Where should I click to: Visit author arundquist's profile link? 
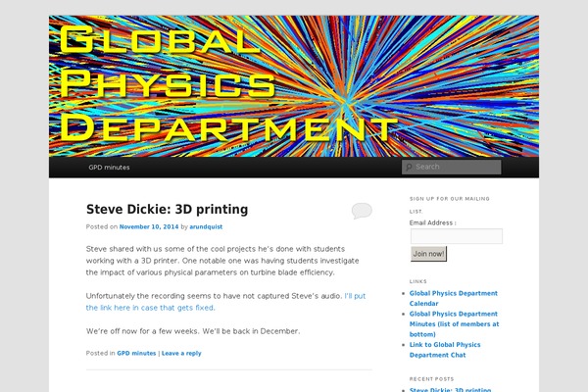coord(206,226)
